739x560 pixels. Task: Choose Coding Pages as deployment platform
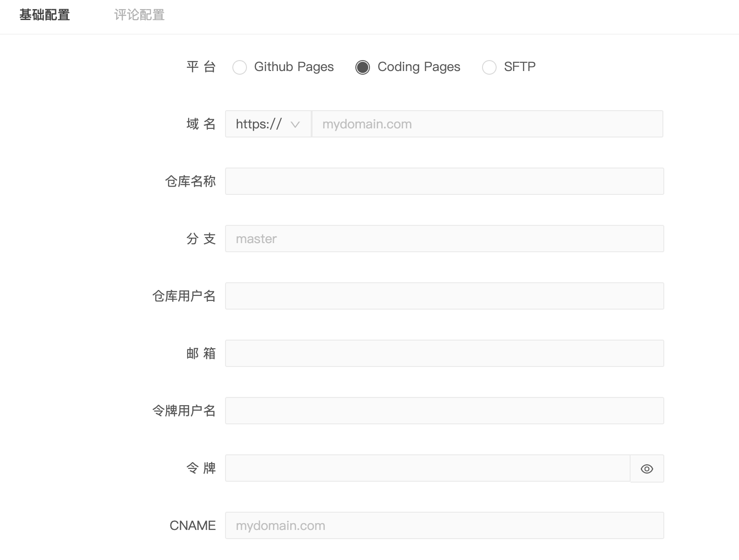(x=363, y=67)
